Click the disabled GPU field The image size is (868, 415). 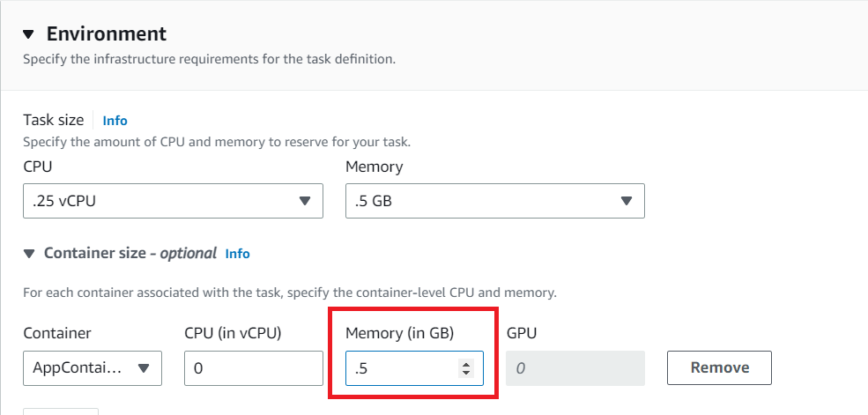click(575, 368)
